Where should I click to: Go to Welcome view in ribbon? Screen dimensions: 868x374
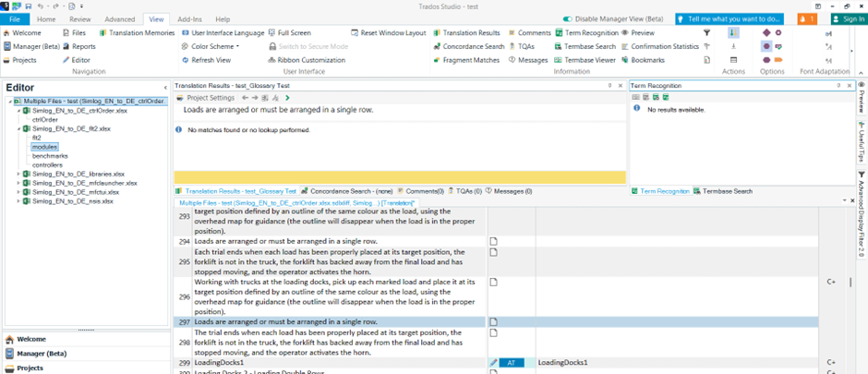[x=22, y=33]
